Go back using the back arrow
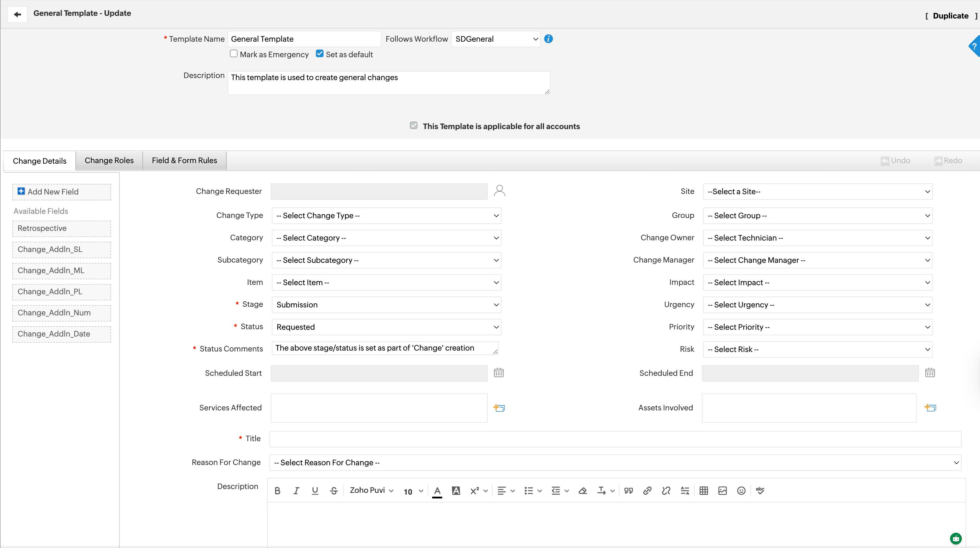 click(x=17, y=14)
